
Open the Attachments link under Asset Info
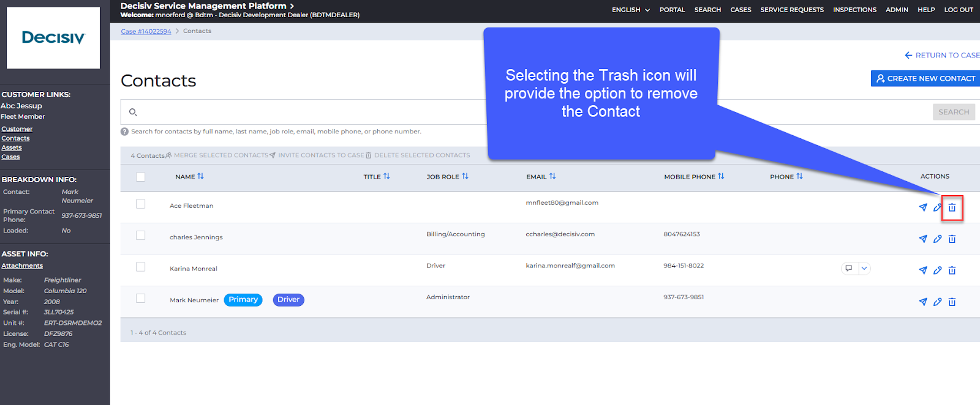point(22,266)
